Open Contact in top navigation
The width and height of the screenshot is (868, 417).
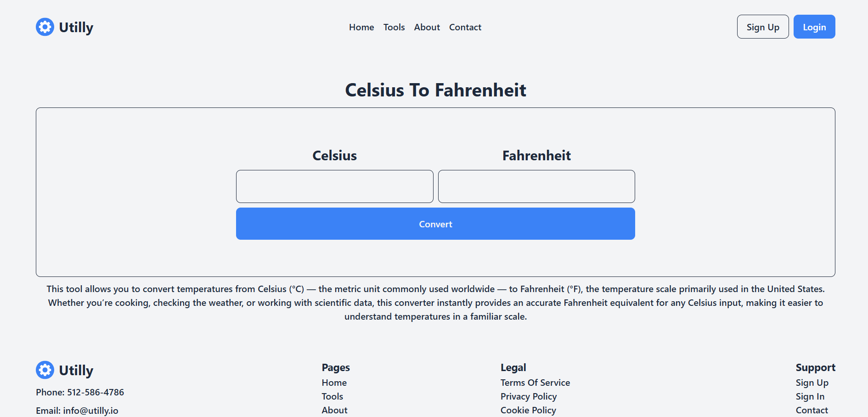coord(465,27)
